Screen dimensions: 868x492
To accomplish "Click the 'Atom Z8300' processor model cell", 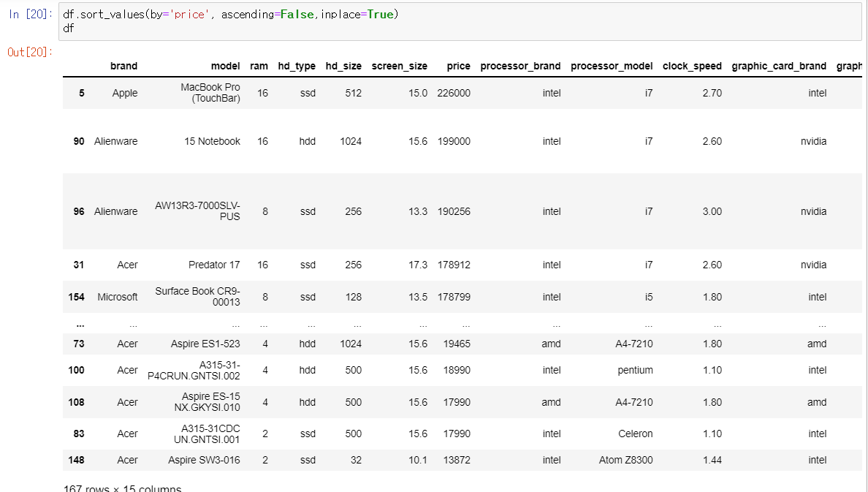I will pos(625,461).
